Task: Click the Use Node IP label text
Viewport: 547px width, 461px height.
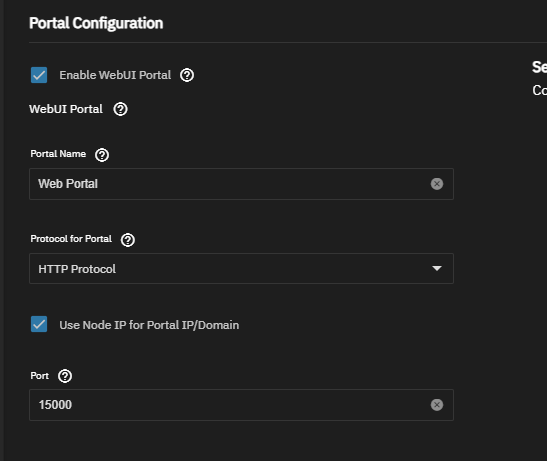Action: [149, 325]
